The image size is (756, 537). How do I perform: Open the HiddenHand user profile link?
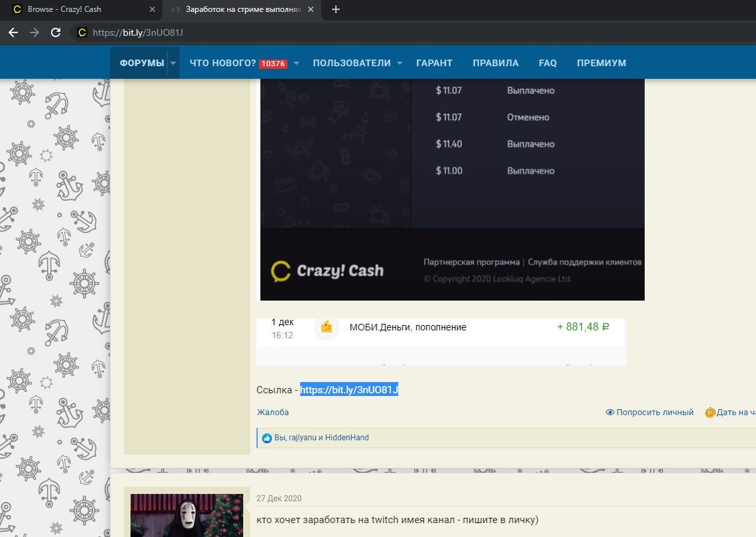[x=347, y=437]
